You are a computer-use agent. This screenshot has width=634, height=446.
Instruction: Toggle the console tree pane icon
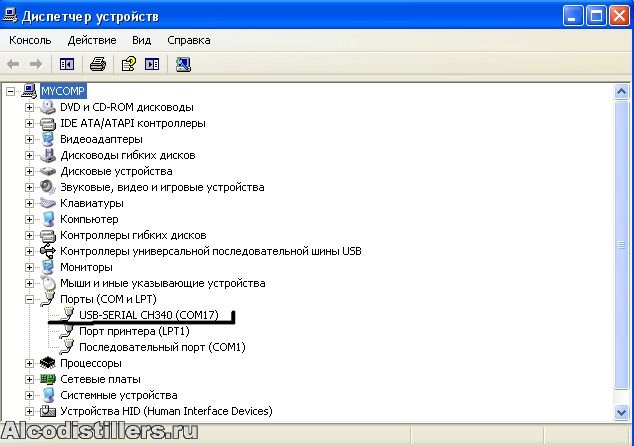coord(67,64)
